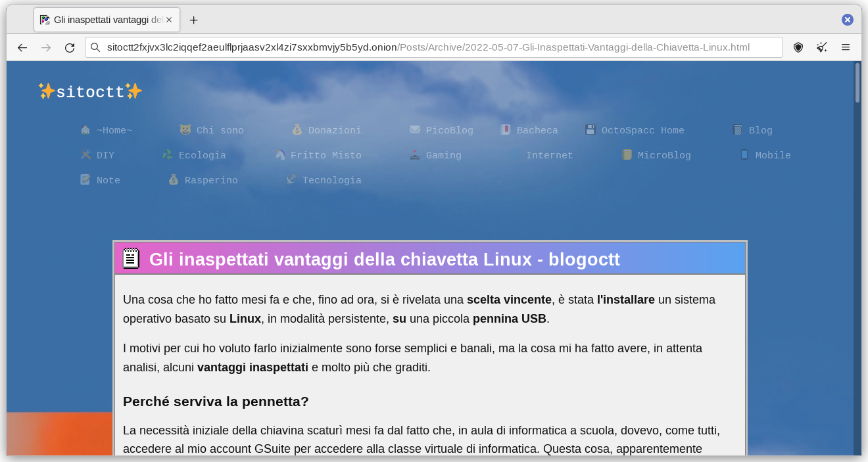Select the Gaming category link
The image size is (868, 462).
pos(443,155)
